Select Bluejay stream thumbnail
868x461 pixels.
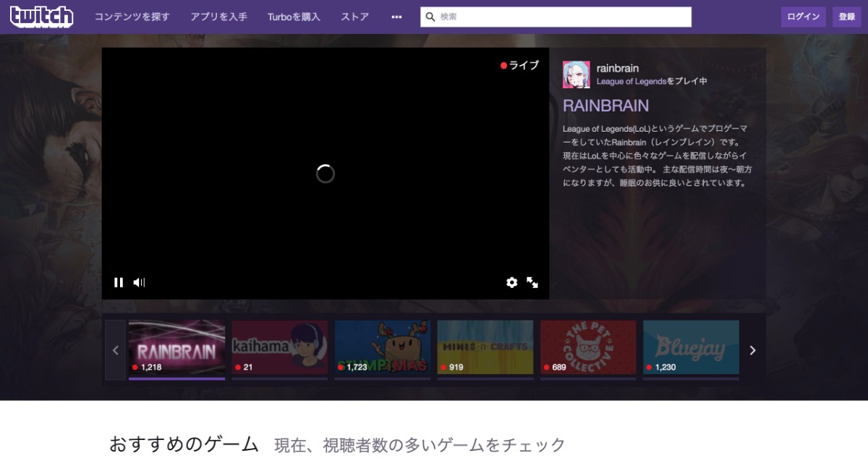[x=691, y=347]
